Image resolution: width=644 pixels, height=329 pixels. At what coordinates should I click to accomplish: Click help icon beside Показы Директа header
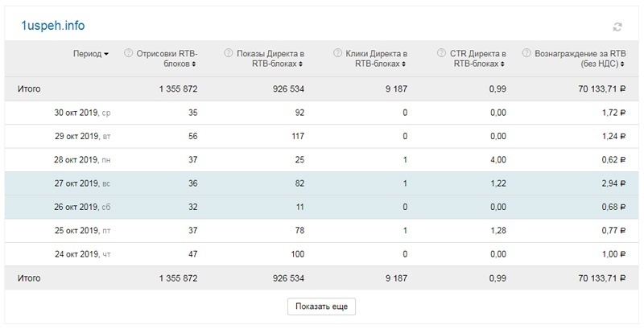point(229,53)
